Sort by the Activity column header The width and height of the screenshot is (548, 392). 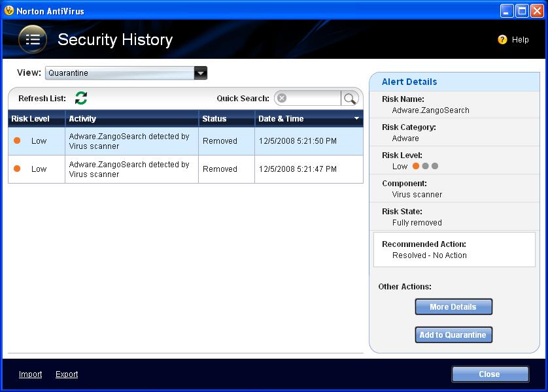point(131,119)
